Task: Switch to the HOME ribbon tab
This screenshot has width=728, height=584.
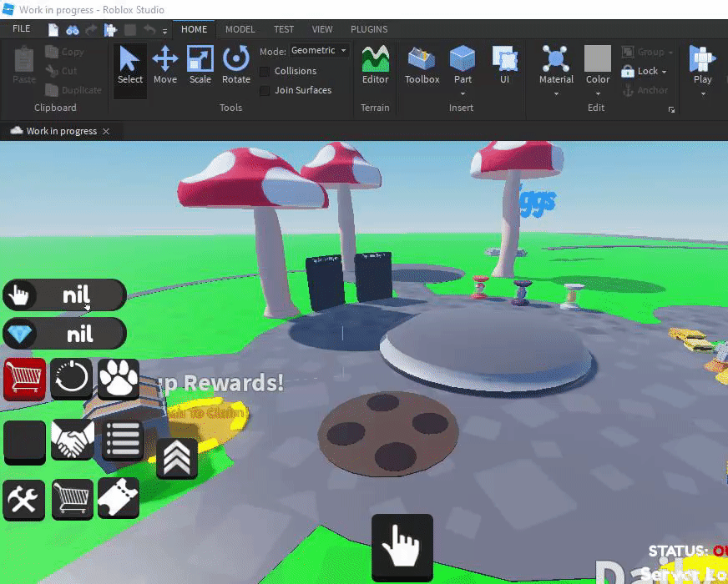Action: [x=194, y=29]
